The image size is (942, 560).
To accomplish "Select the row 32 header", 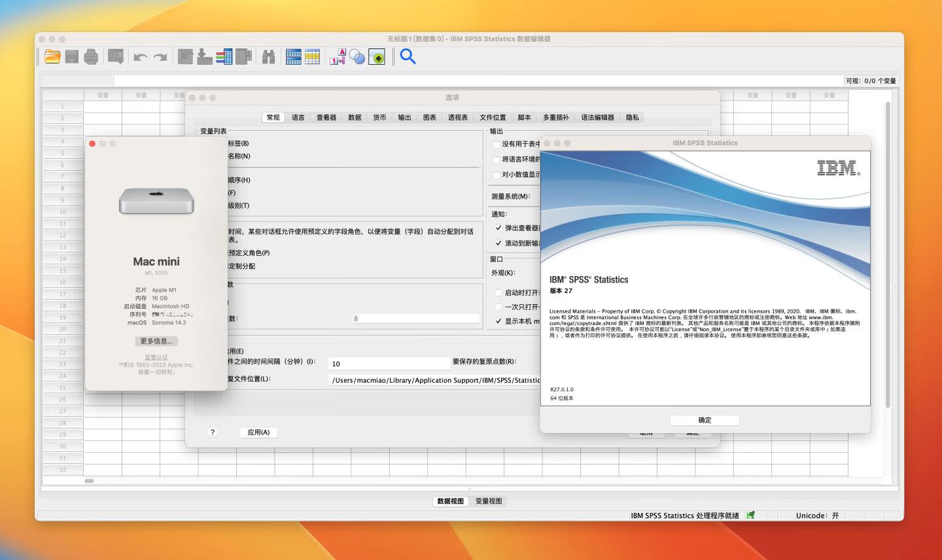I will coord(63,470).
